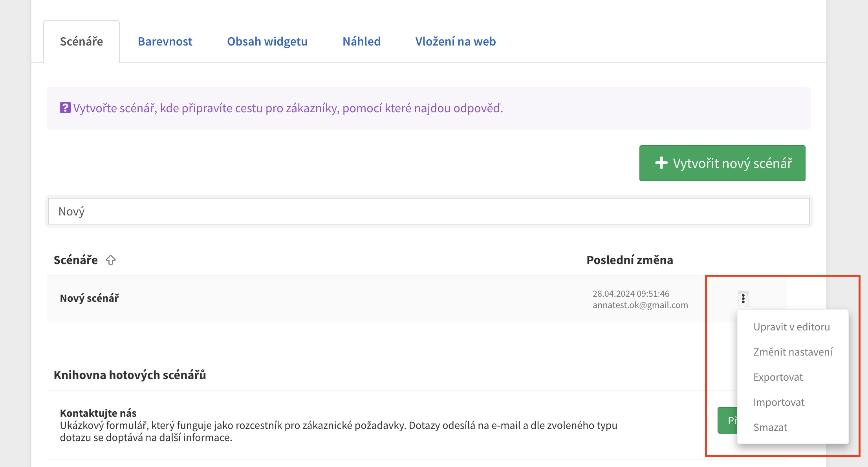
Task: Click the purple question mark help icon
Action: click(x=65, y=108)
